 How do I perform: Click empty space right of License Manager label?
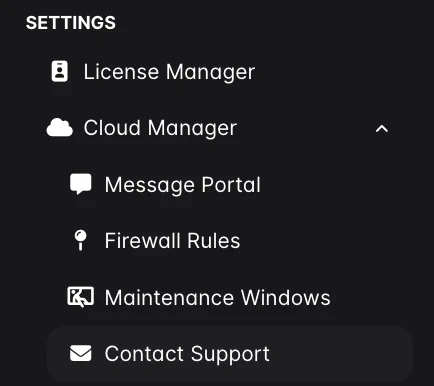(333, 72)
